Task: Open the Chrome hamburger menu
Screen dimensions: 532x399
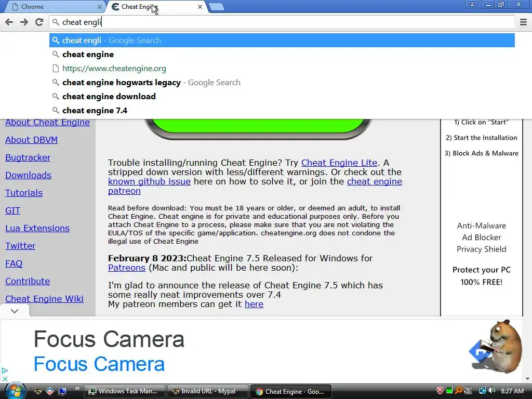Action: pos(523,22)
